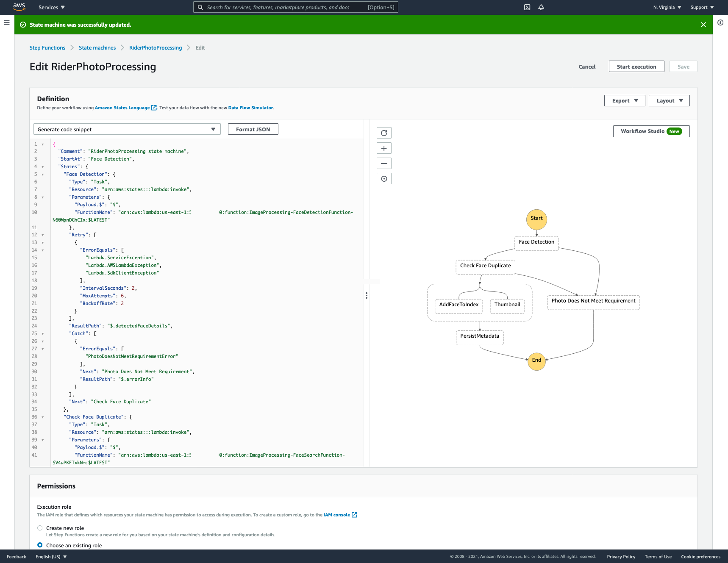Collapse code fold arrow on line 1
The width and height of the screenshot is (728, 563).
click(x=43, y=144)
